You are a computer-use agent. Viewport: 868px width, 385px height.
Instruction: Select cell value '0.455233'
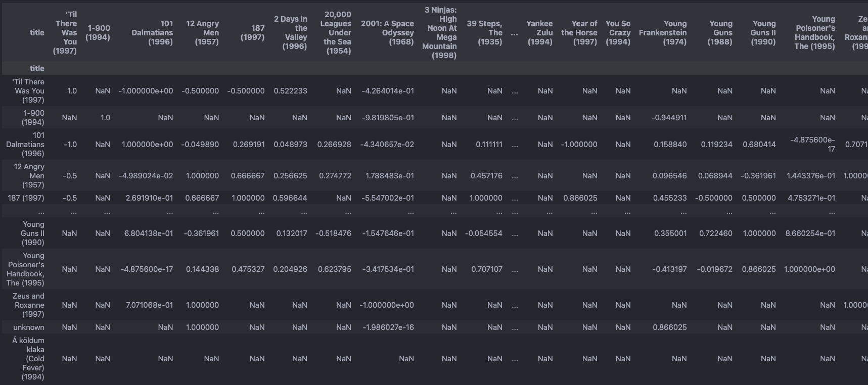pos(670,198)
